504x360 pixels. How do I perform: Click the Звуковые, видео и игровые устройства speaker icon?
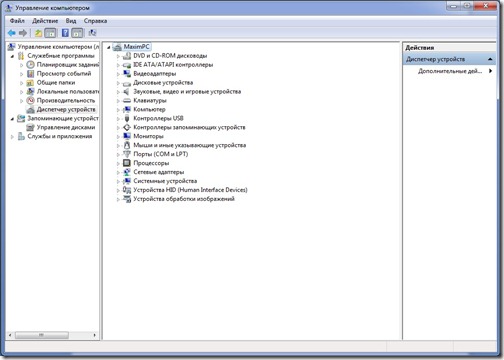[127, 92]
